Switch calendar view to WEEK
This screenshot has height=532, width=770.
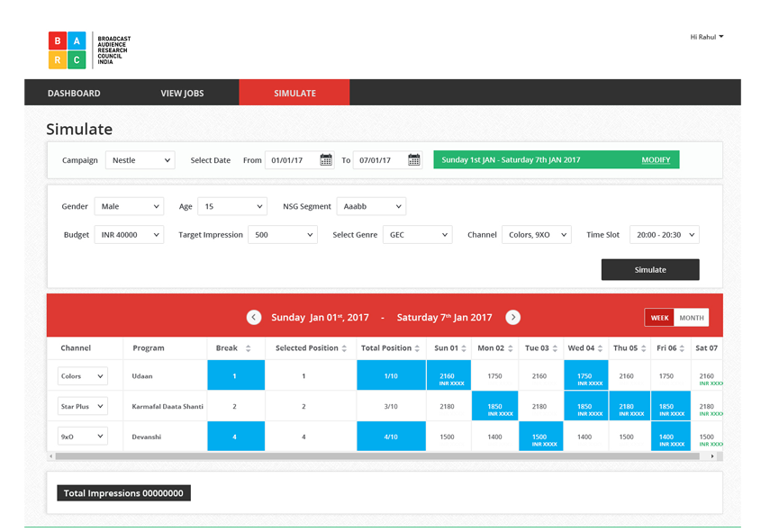click(660, 318)
